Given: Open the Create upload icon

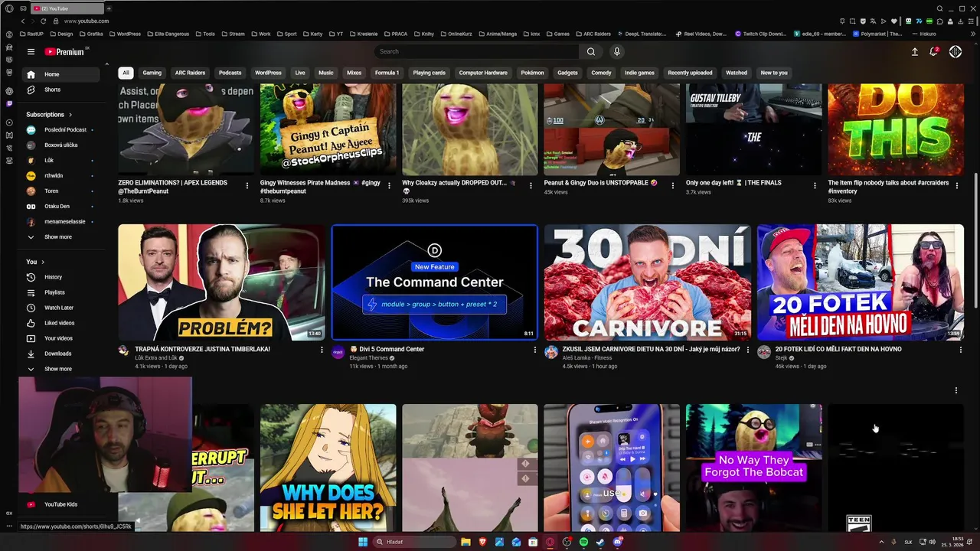Looking at the screenshot, I should tap(914, 51).
